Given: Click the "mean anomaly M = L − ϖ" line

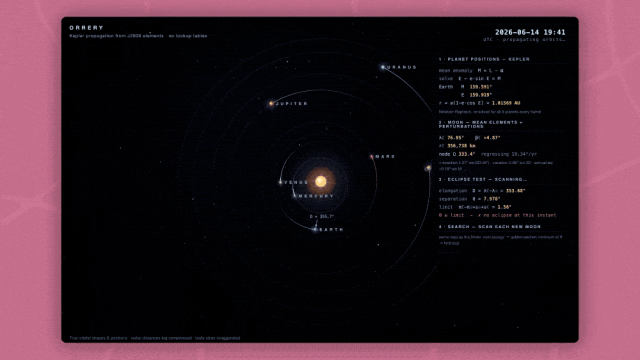Looking at the screenshot, I should coord(471,71).
